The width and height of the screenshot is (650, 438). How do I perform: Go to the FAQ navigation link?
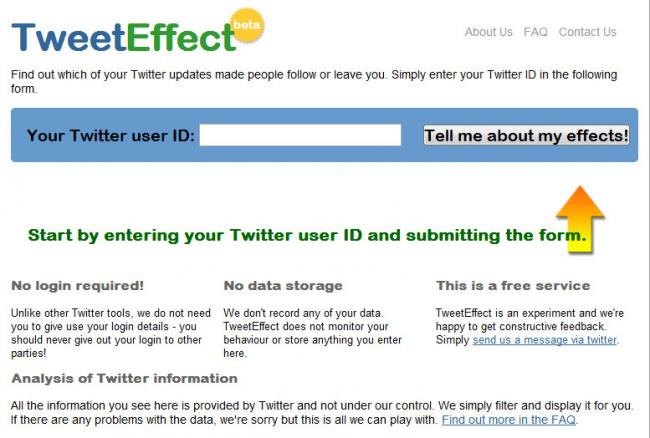(x=536, y=32)
